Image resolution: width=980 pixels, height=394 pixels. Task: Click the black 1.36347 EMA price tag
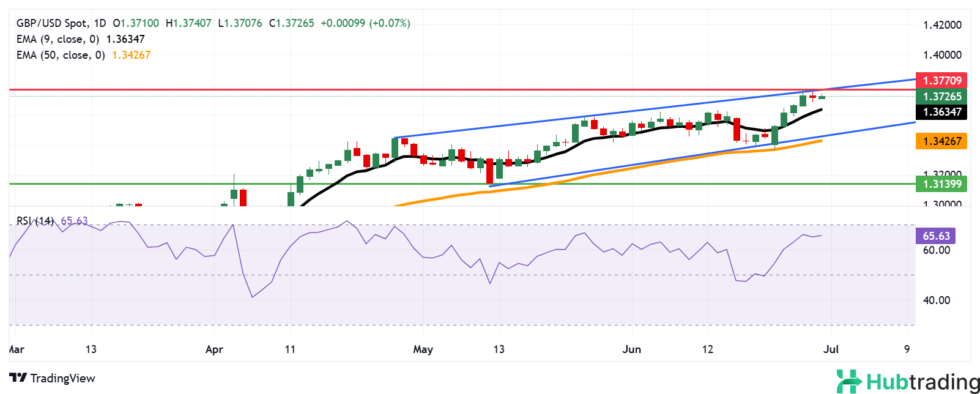tap(941, 112)
